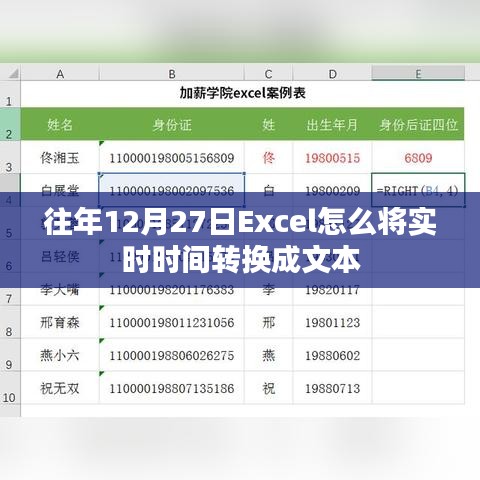Select column header D
Image resolution: width=480 pixels, height=480 pixels.
tap(332, 73)
